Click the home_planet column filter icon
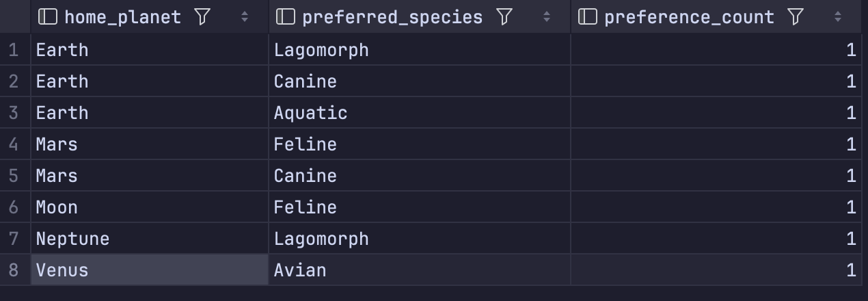Viewport: 868px width, 301px height. (x=202, y=17)
